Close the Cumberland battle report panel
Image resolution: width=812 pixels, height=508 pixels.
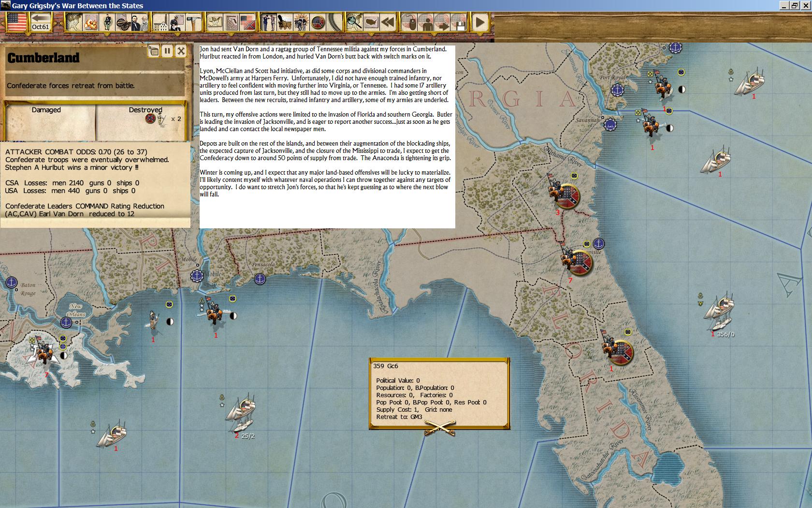(x=181, y=51)
